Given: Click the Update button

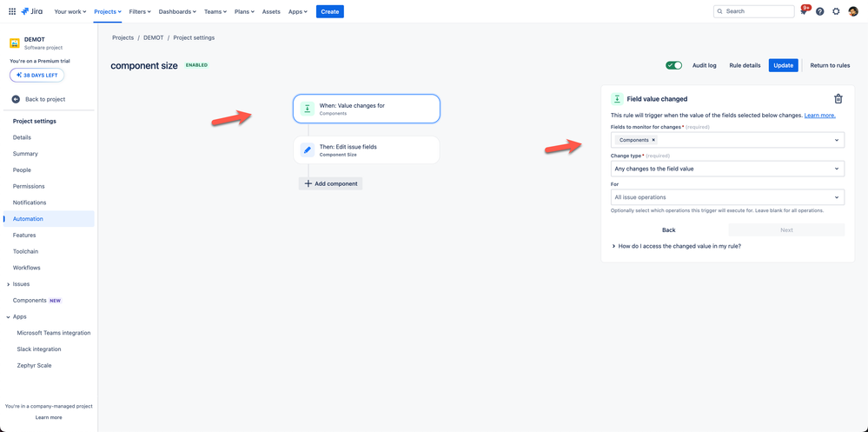Looking at the screenshot, I should point(784,65).
